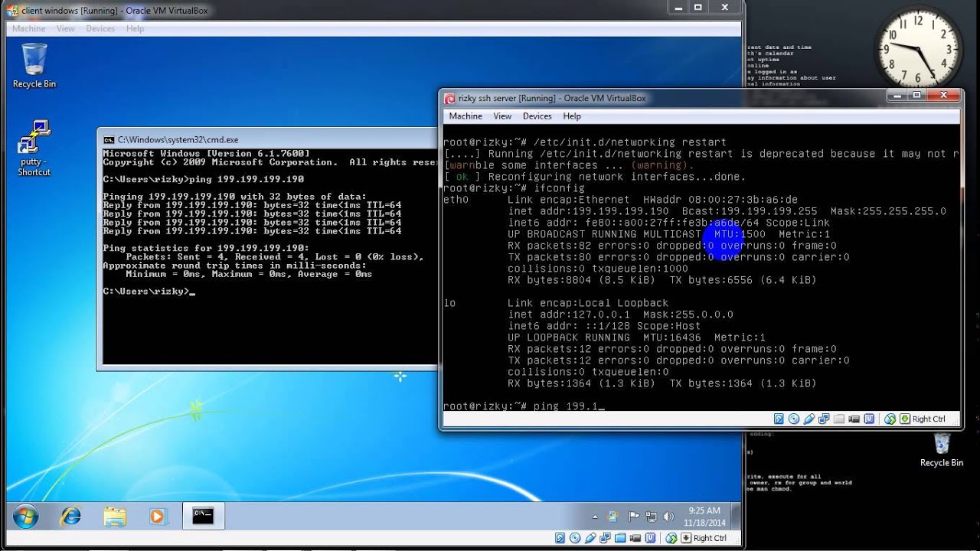
Task: Click CPU icon in client windows status bar
Action: coord(650,538)
